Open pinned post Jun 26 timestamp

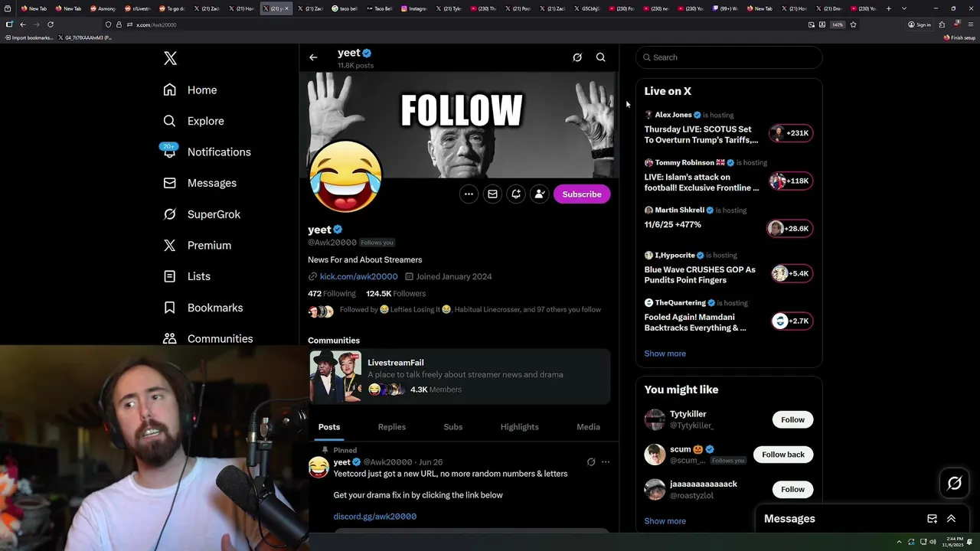click(x=431, y=462)
